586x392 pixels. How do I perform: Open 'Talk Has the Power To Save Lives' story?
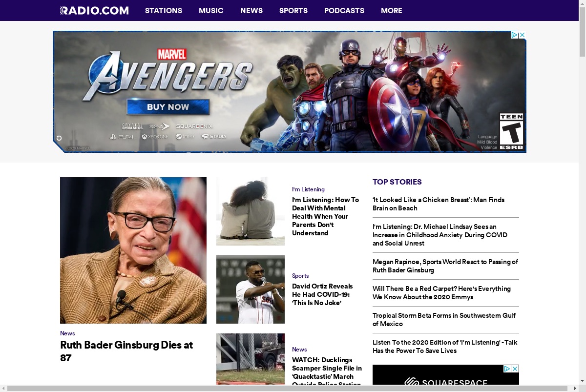[x=445, y=346]
